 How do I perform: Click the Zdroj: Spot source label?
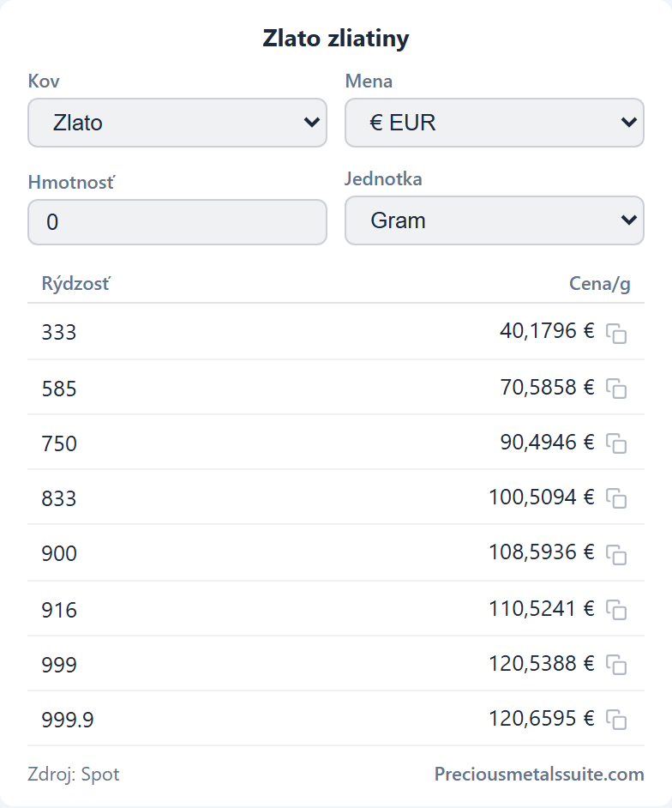coord(74,775)
